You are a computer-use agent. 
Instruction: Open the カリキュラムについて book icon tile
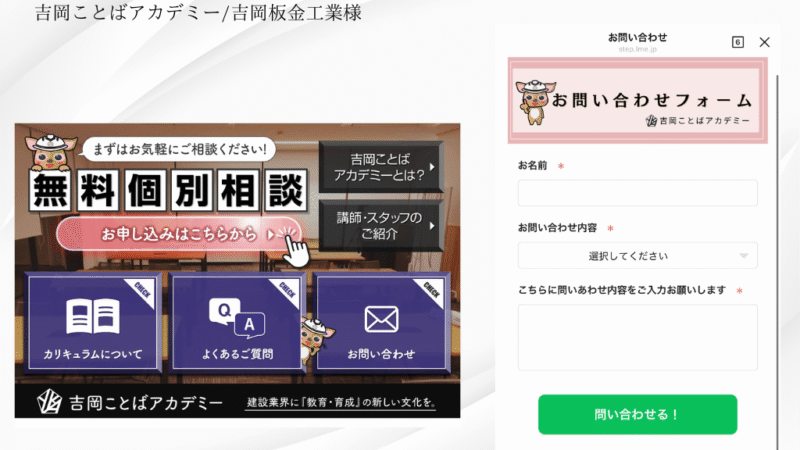(x=93, y=323)
